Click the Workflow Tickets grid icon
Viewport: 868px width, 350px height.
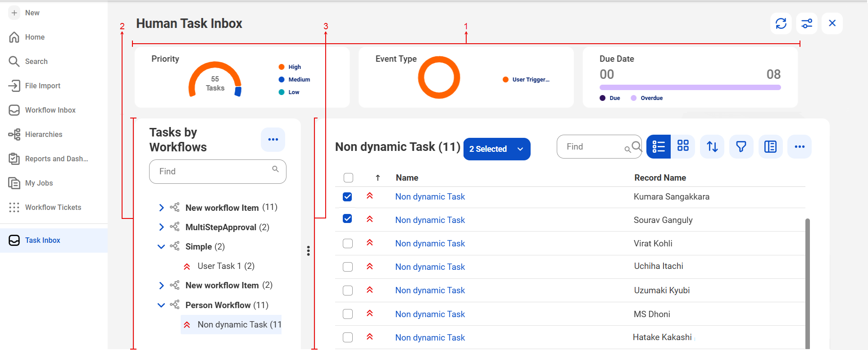[14, 207]
